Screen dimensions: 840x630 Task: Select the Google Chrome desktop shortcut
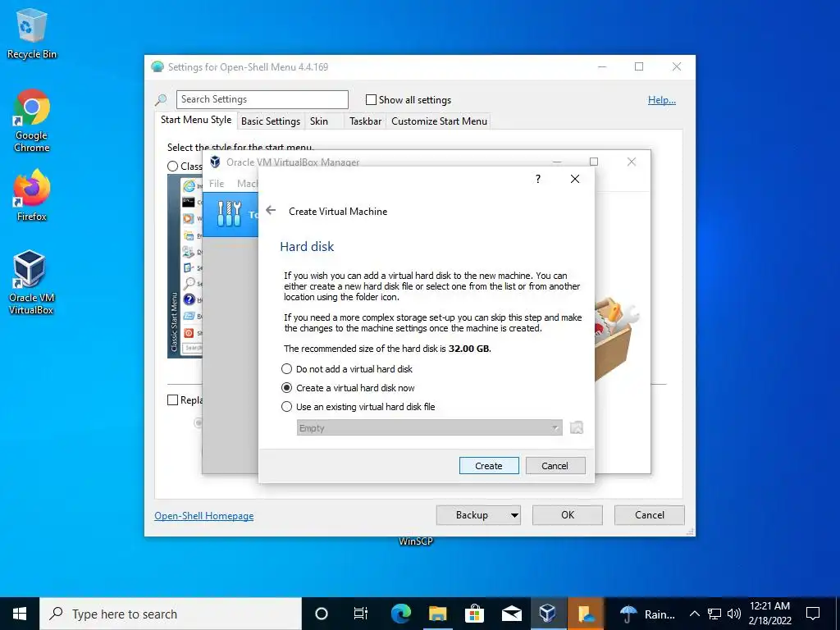pyautogui.click(x=32, y=121)
